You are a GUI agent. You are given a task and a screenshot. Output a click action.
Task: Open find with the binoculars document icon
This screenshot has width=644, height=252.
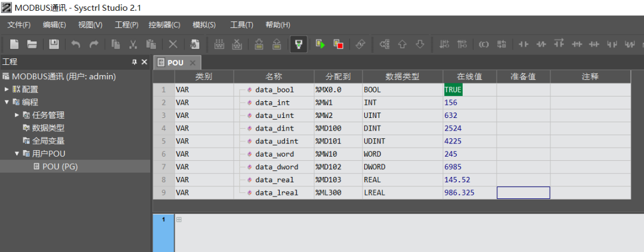(194, 44)
